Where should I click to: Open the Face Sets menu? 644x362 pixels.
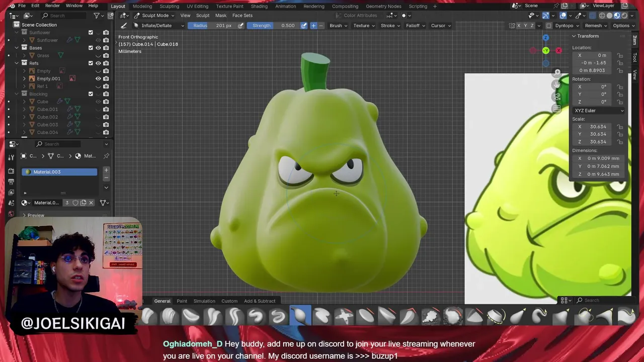243,16
